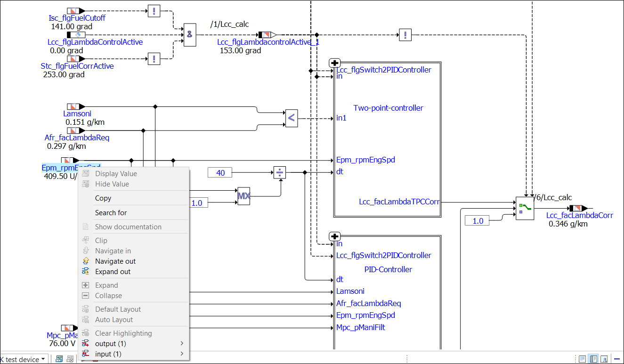Click the user document view icon bottom right
Image resolution: width=624 pixels, height=364 pixels.
click(x=604, y=359)
